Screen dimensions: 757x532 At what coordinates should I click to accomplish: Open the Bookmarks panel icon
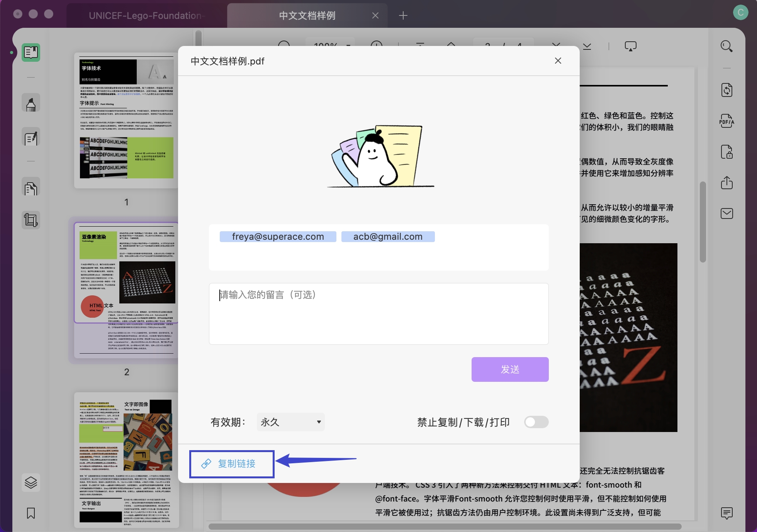31,513
